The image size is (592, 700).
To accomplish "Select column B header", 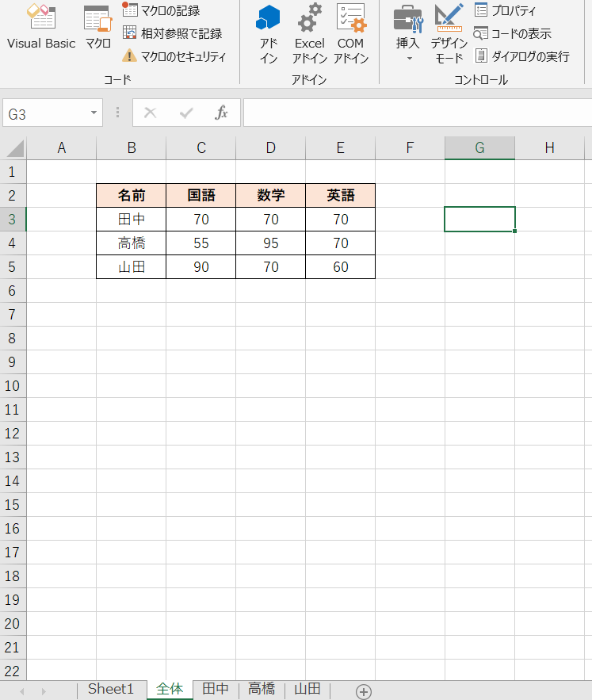I will [132, 147].
